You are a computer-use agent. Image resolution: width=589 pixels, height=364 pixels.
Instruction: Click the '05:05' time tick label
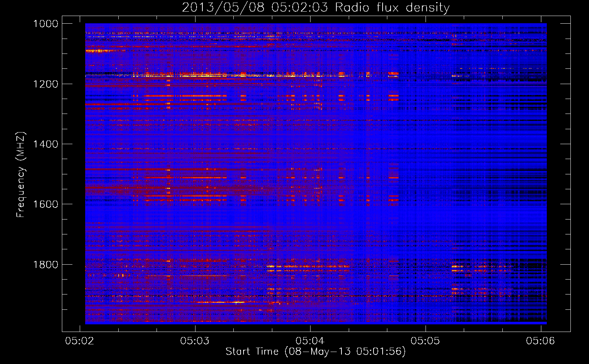click(x=425, y=341)
